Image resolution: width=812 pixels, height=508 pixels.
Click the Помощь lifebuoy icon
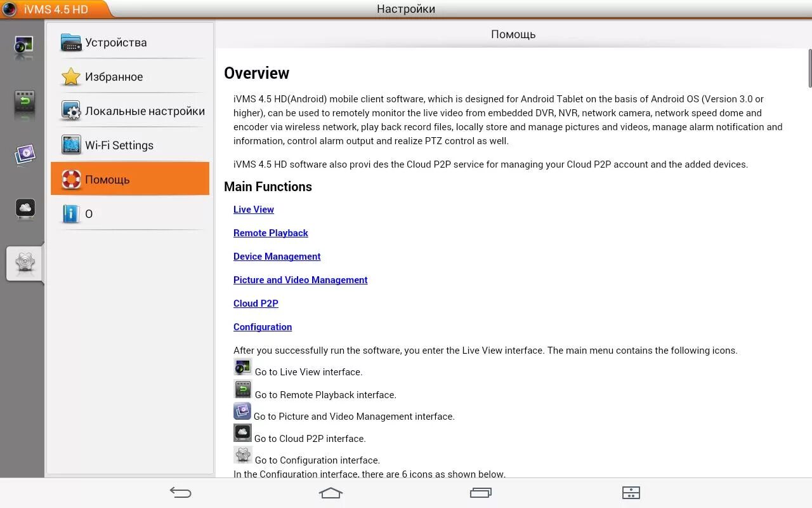click(x=71, y=179)
